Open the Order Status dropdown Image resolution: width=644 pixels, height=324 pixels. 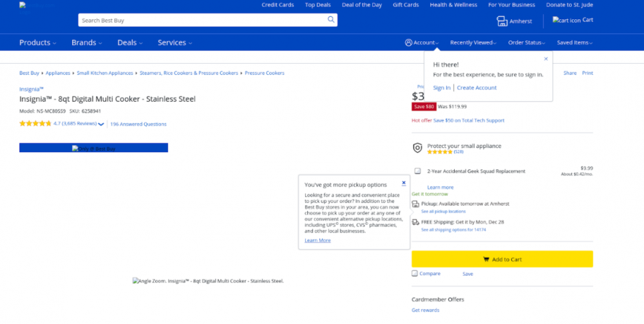point(527,43)
